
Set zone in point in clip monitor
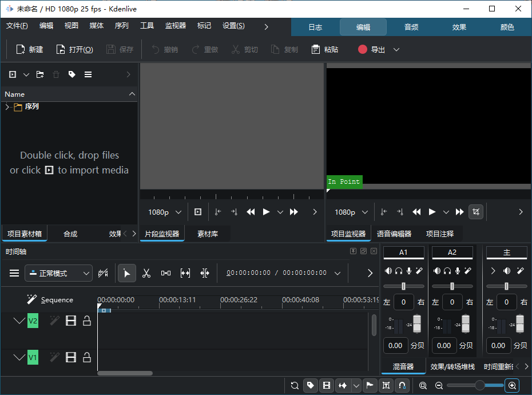(x=218, y=212)
